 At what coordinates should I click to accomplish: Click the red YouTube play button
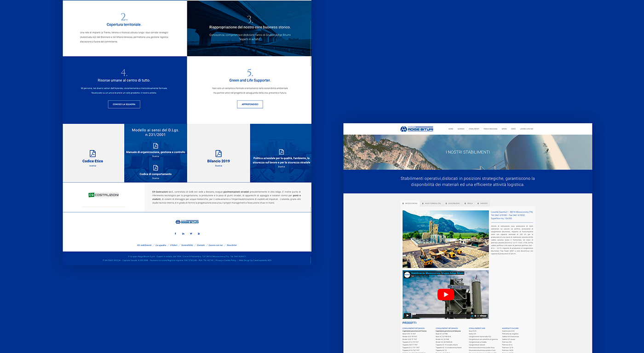(445, 295)
